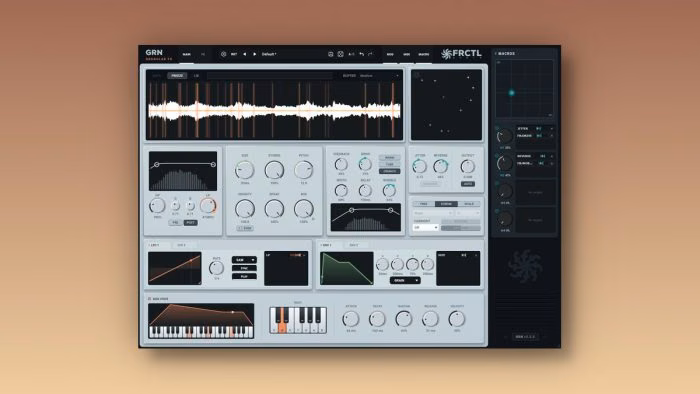Select POST filter routing
This screenshot has width=700, height=394.
click(191, 222)
